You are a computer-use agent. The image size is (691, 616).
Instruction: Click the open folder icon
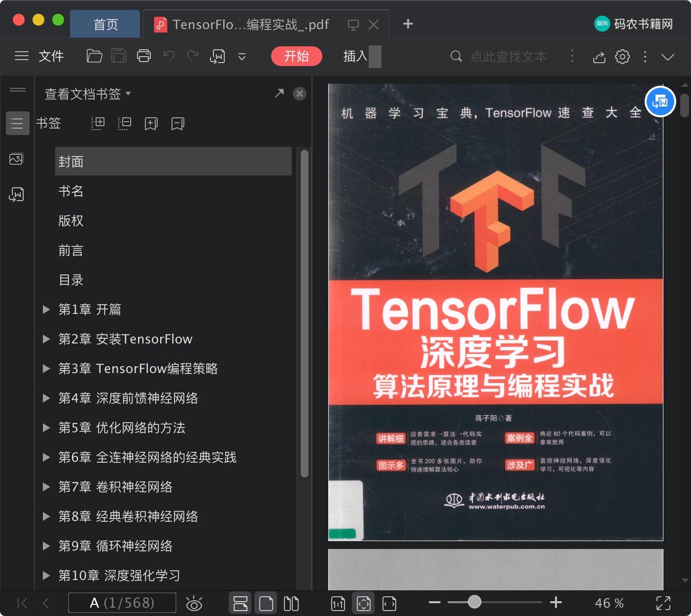click(94, 56)
